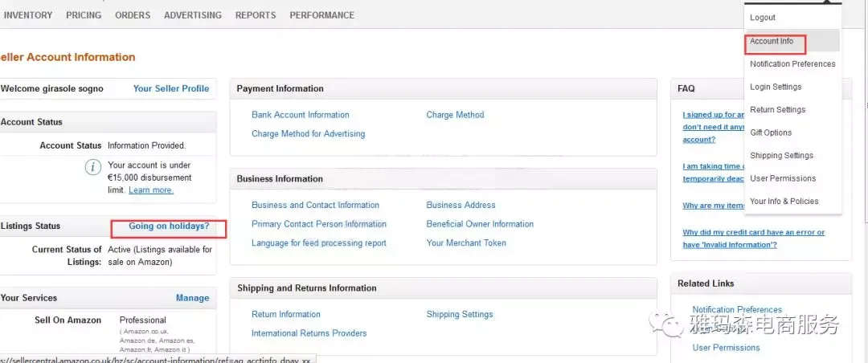Open Beneficial Owner Information

tap(480, 224)
